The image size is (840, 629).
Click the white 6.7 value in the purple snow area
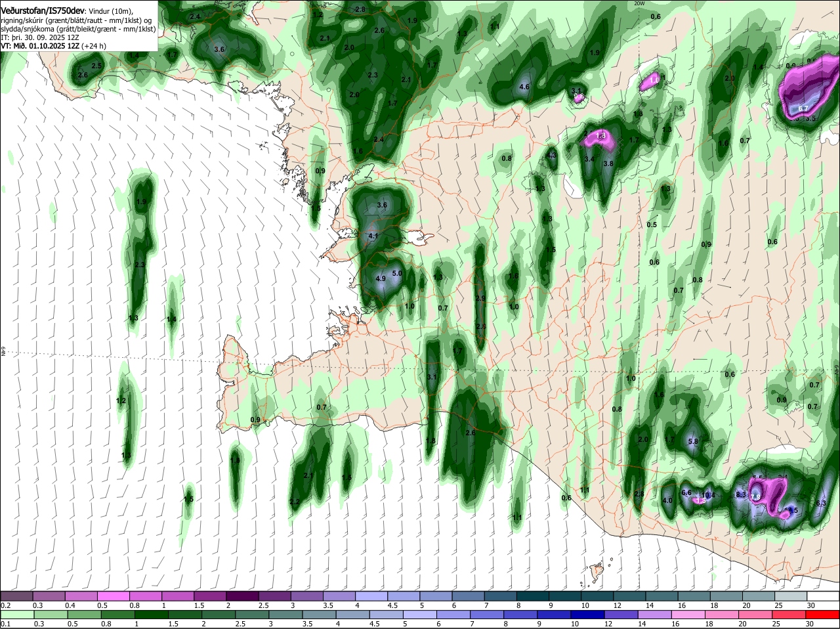click(803, 108)
